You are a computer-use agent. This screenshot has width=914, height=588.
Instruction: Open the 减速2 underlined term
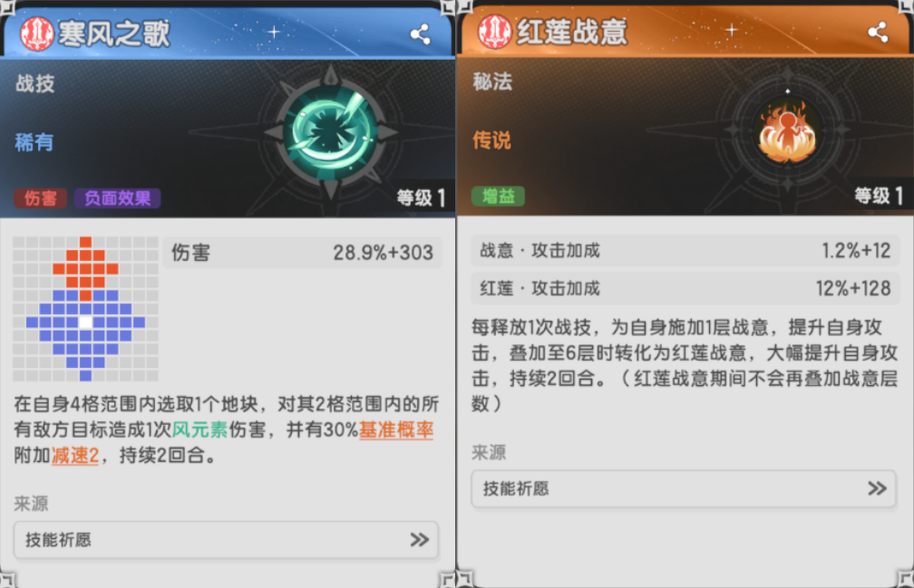(x=75, y=455)
